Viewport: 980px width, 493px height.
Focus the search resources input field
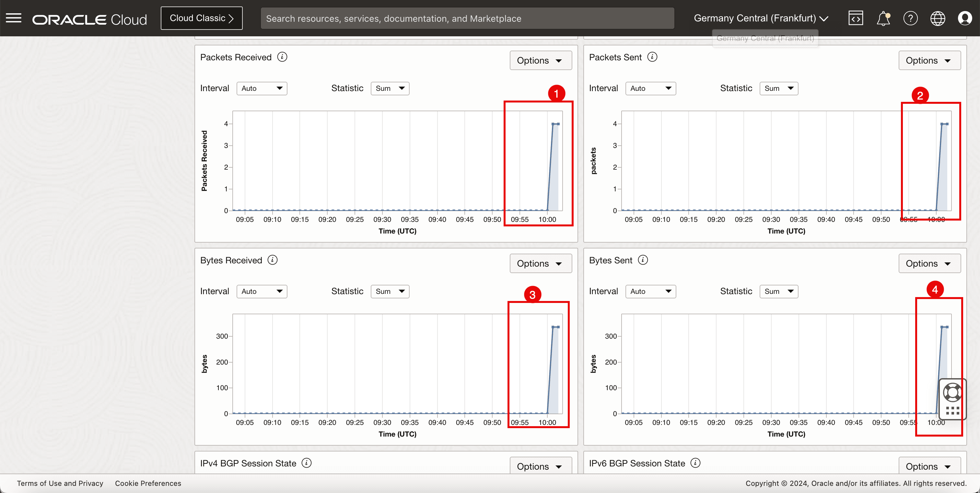click(467, 18)
